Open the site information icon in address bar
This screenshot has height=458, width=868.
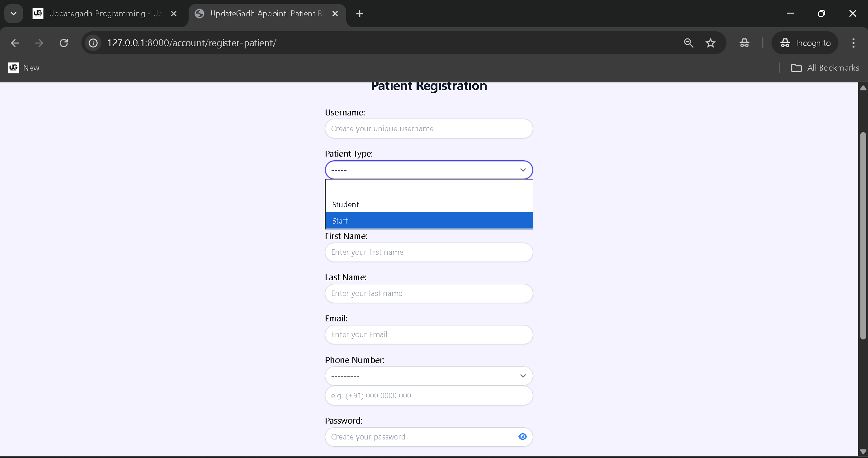click(x=93, y=43)
